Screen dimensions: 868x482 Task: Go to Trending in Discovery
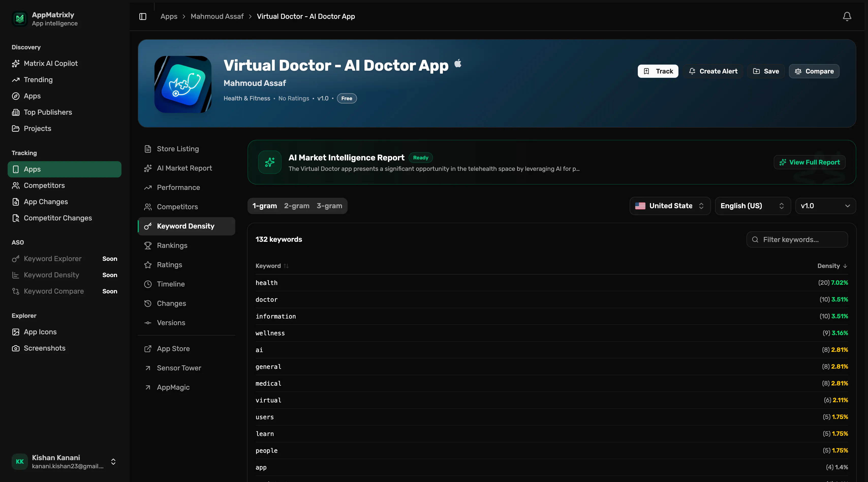64,80
